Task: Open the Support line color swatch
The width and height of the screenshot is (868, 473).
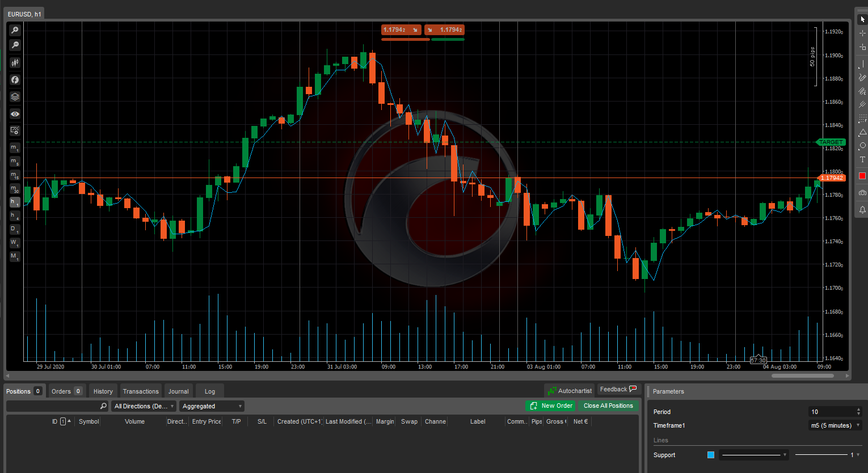Action: point(711,455)
